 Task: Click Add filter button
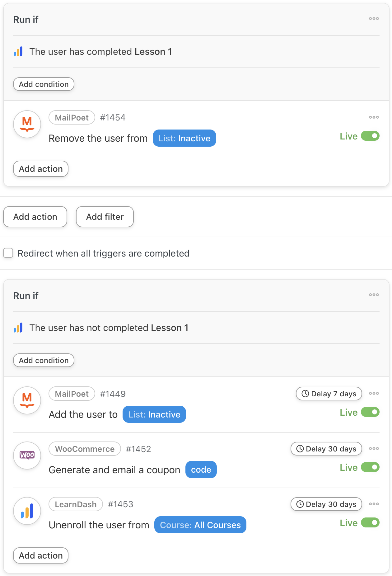tap(105, 217)
